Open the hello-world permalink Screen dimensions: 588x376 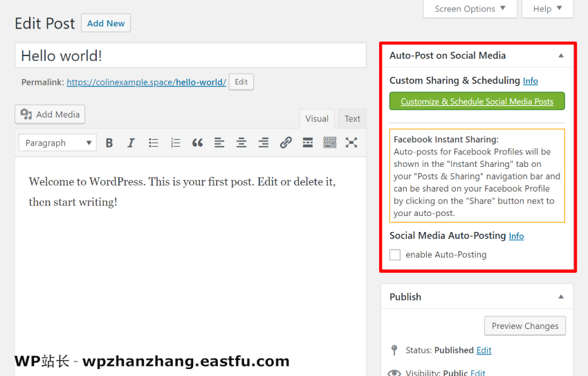146,82
